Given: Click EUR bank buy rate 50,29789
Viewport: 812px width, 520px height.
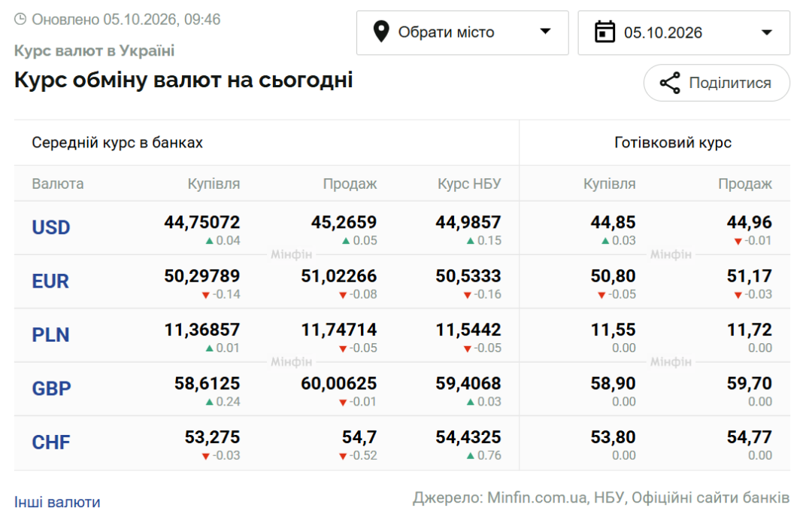Looking at the screenshot, I should tap(202, 276).
